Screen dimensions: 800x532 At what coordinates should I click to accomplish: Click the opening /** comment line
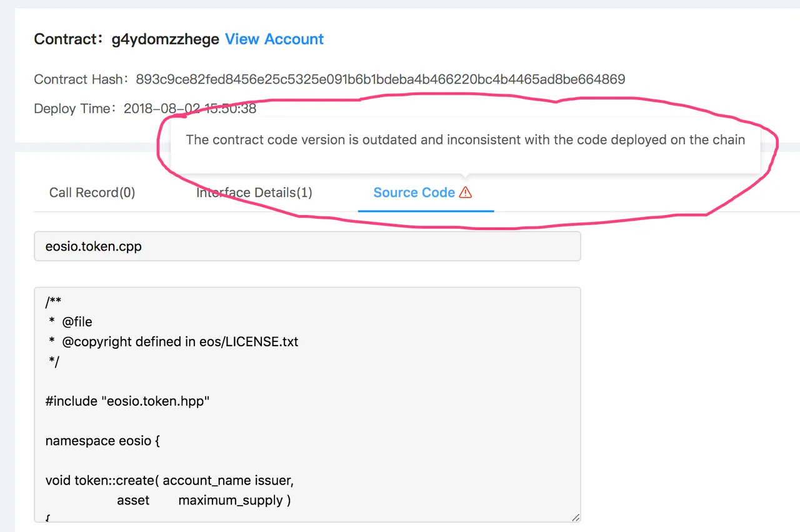click(x=53, y=303)
